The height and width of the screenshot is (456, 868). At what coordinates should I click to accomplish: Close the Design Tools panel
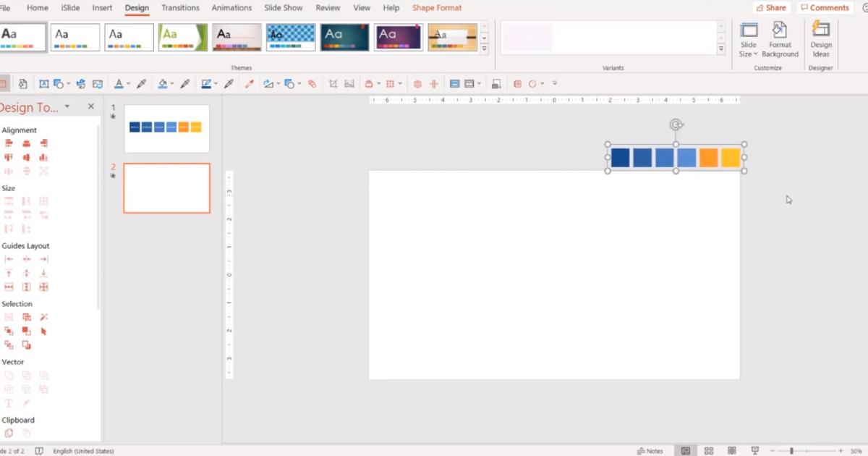point(91,106)
